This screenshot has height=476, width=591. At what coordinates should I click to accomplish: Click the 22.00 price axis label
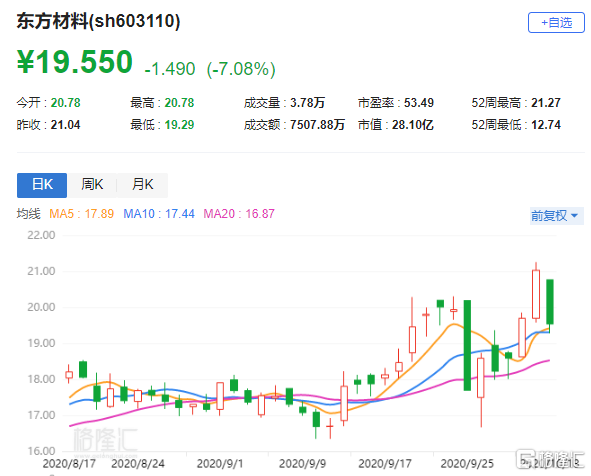point(41,235)
